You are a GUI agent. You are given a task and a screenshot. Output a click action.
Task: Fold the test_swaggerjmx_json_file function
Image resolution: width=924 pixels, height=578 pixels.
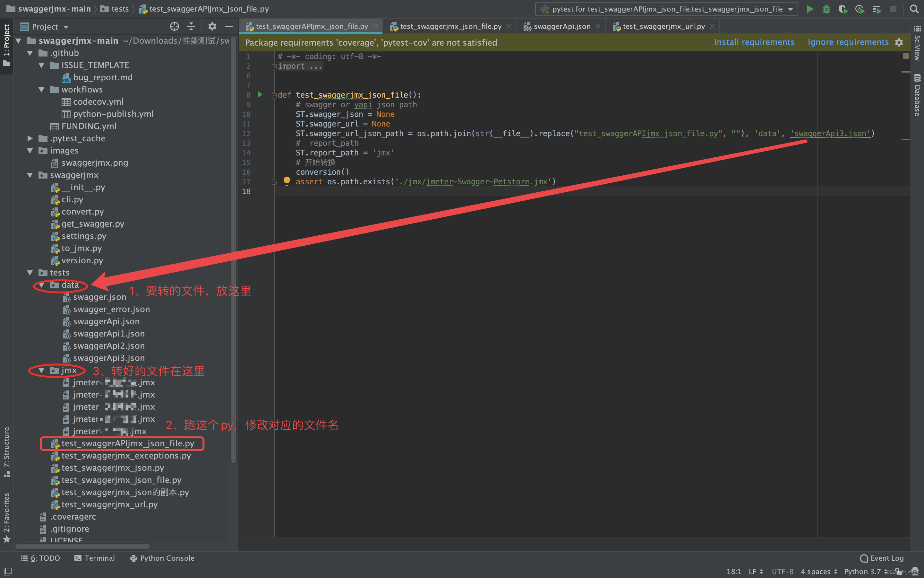(x=274, y=95)
